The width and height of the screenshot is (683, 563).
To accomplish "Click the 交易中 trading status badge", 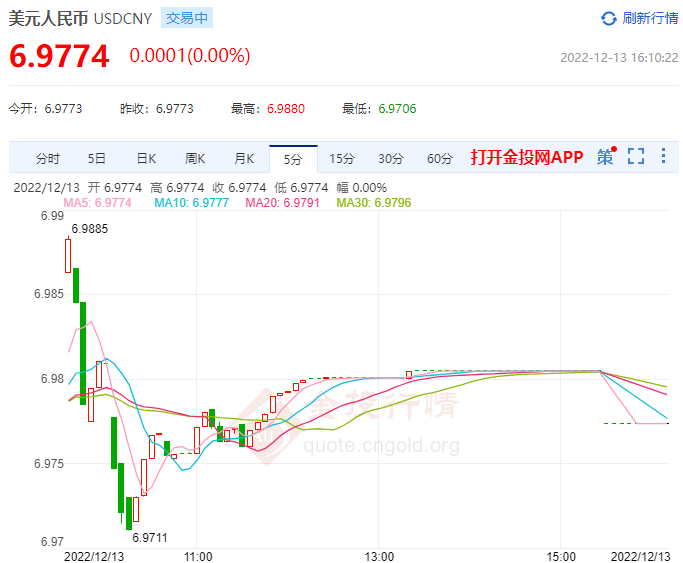I will [x=187, y=18].
